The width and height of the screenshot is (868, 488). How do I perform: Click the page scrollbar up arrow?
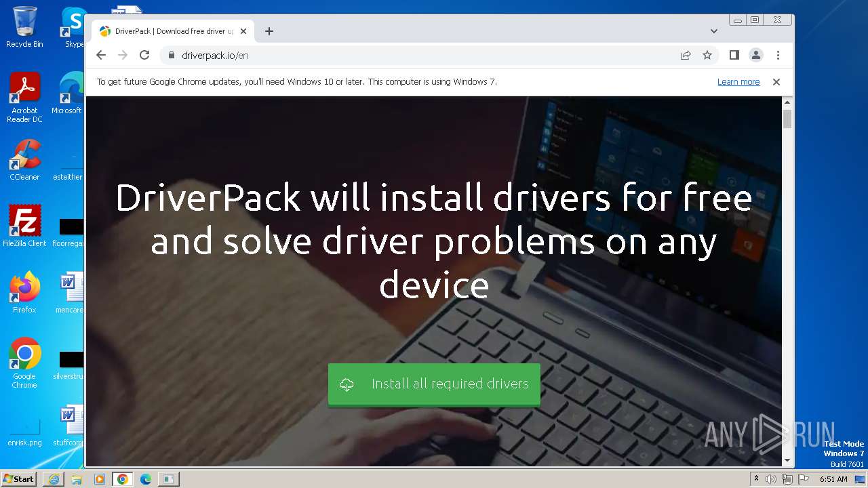click(x=787, y=102)
